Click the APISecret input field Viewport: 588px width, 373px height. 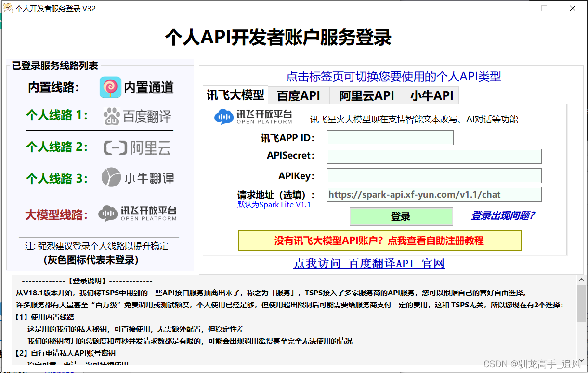pos(434,156)
